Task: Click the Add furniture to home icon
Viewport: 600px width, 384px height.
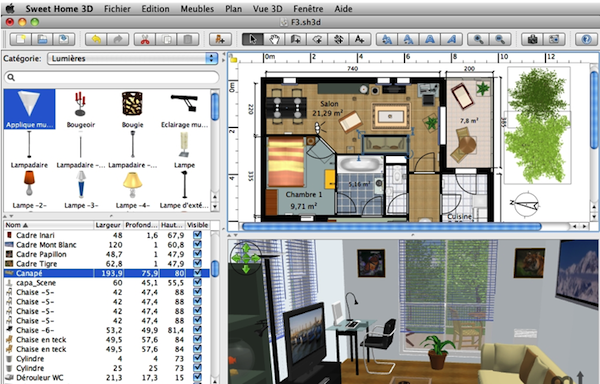Action: click(x=220, y=39)
